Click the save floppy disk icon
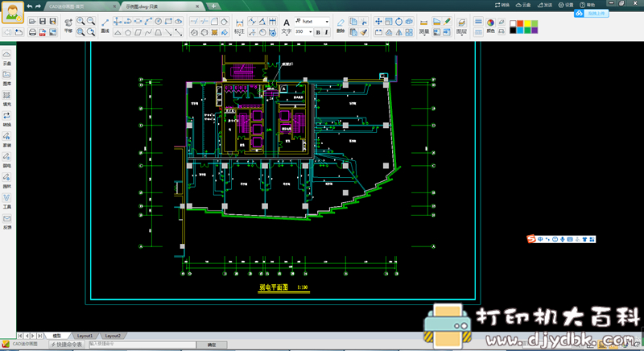Viewport: 644px width, 351px height. pos(43,22)
